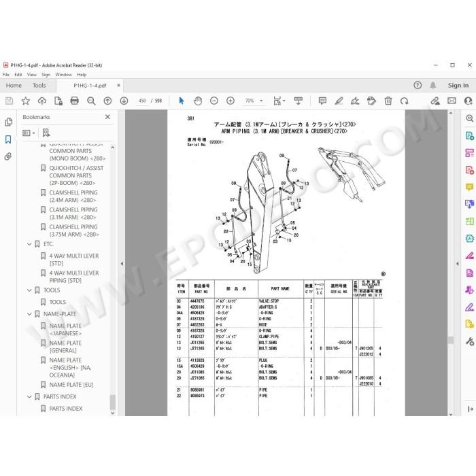
Task: Rotate the page view
Action: pyautogui.click(x=405, y=101)
